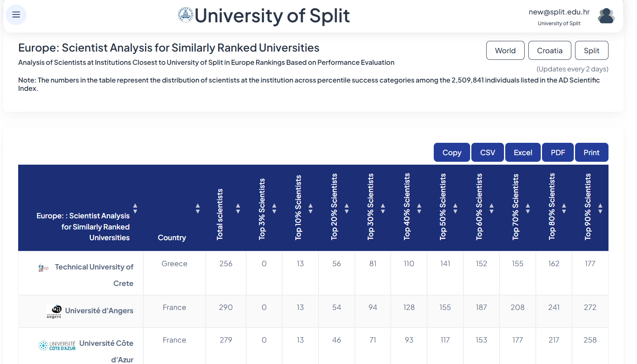Open Technical University of Crete link
The image size is (637, 364).
(94, 275)
